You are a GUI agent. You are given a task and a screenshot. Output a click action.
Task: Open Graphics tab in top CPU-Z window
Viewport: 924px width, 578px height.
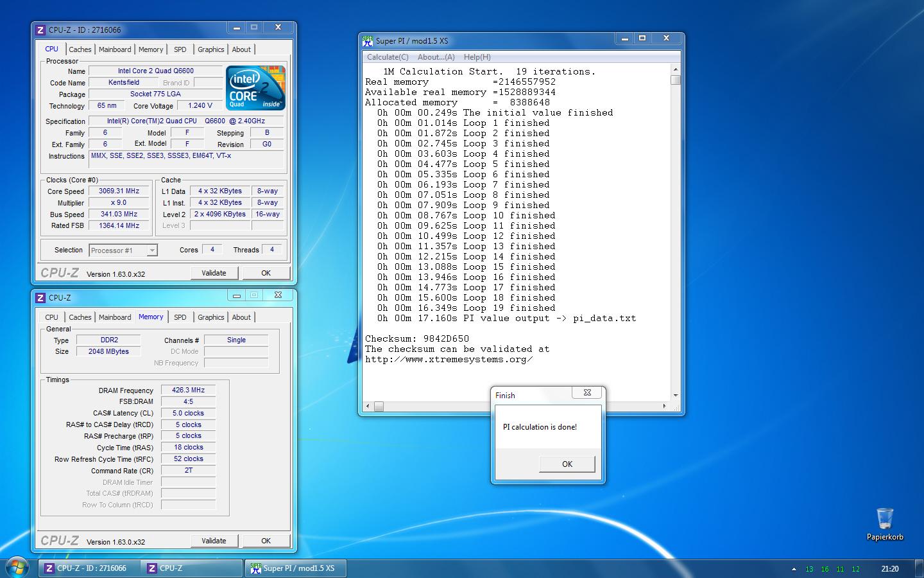click(x=210, y=49)
